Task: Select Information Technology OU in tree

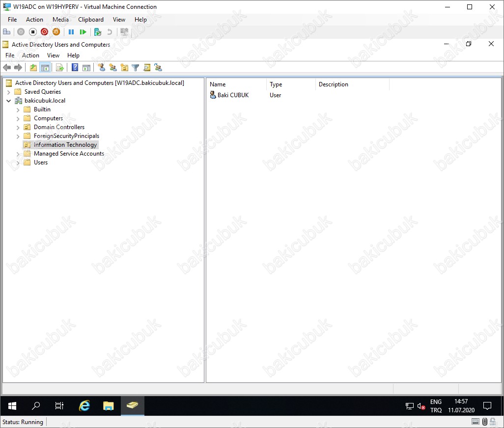Action: [65, 145]
